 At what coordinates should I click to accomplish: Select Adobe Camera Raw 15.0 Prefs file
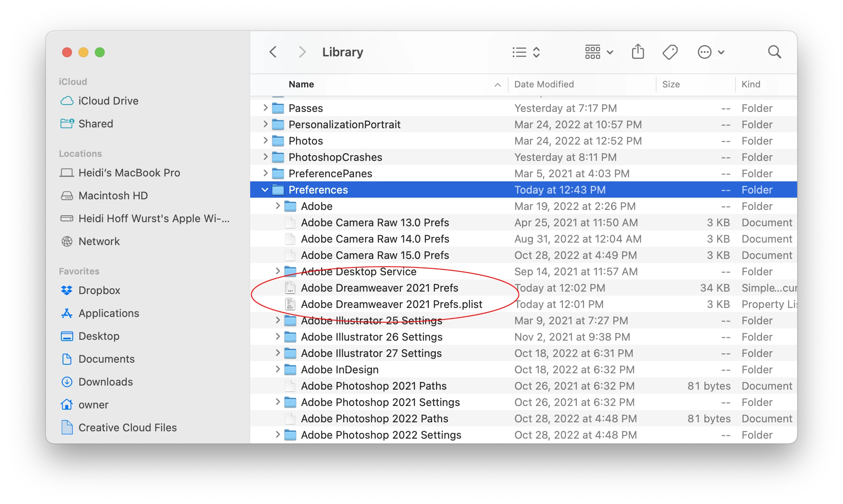pyautogui.click(x=374, y=255)
